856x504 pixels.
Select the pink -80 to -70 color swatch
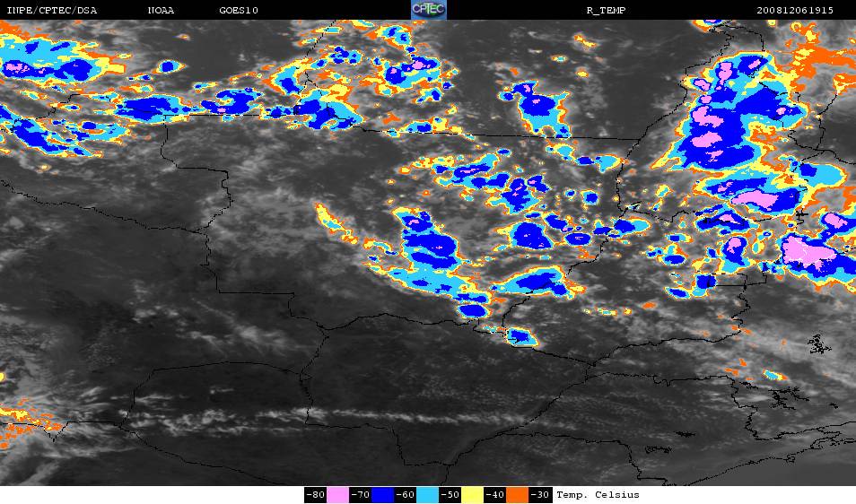(x=338, y=495)
